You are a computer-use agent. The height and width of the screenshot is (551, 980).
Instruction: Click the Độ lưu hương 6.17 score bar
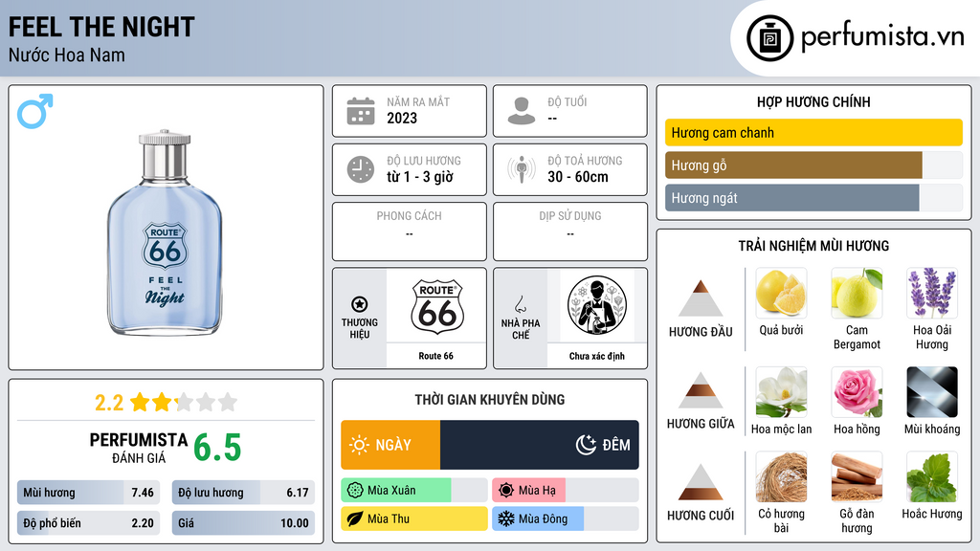(x=243, y=493)
